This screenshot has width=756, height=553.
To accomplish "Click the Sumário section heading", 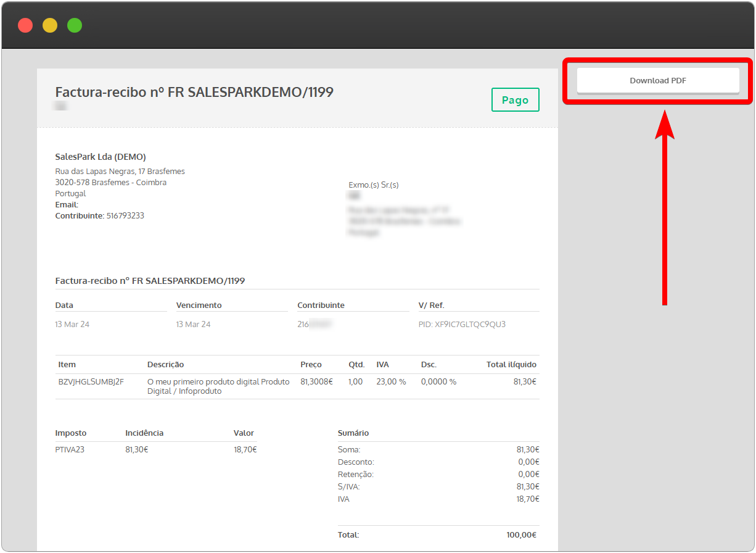I will pyautogui.click(x=353, y=433).
